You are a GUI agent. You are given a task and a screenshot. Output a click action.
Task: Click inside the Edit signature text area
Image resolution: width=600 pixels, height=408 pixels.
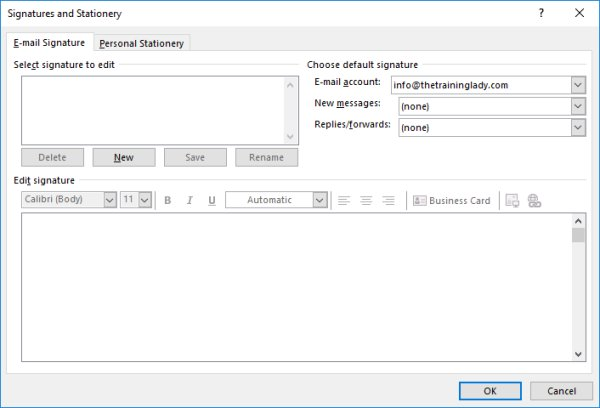tap(297, 287)
